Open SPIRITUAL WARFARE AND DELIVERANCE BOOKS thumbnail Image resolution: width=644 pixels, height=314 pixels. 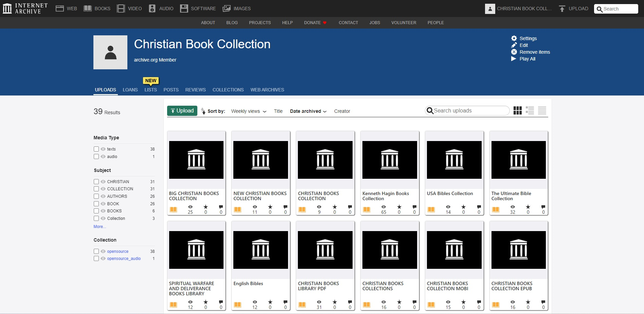point(196,250)
